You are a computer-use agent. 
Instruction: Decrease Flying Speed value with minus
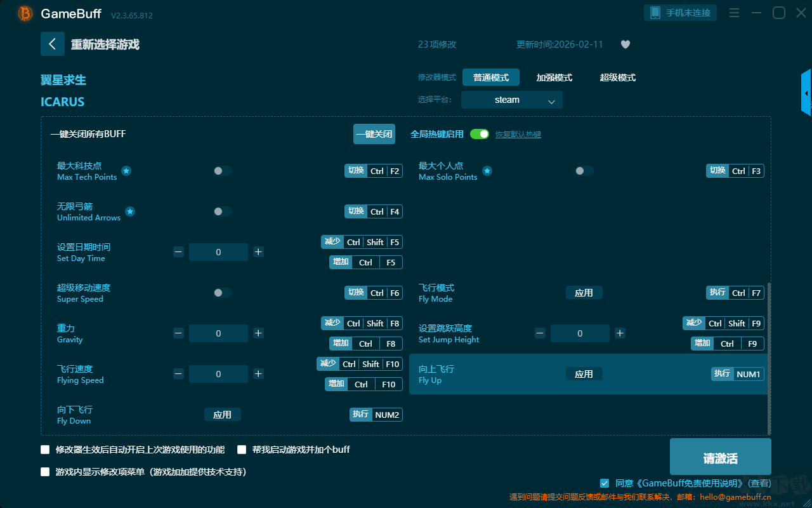[x=178, y=374]
